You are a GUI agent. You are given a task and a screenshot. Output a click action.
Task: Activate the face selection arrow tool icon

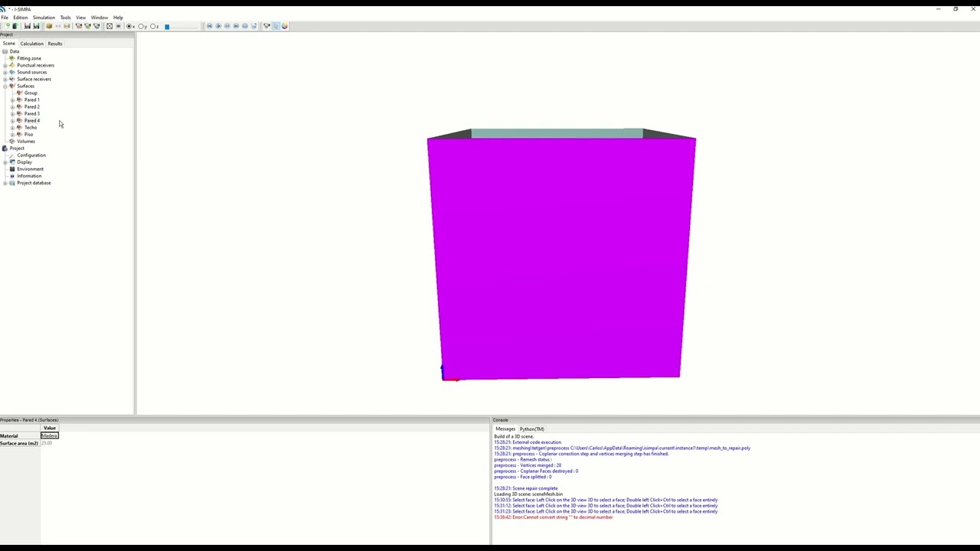click(x=276, y=26)
